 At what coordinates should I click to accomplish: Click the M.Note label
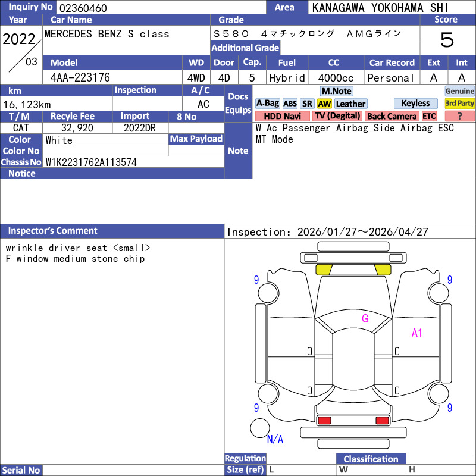pyautogui.click(x=336, y=91)
